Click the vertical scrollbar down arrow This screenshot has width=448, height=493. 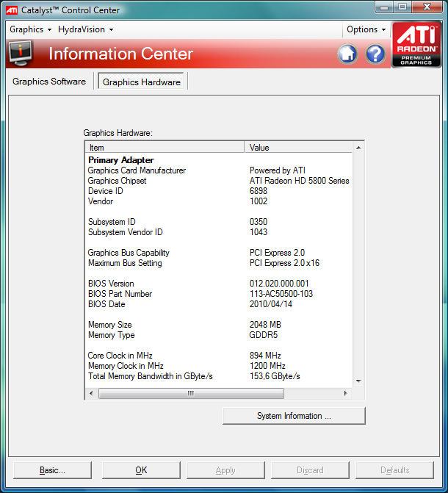click(x=359, y=381)
